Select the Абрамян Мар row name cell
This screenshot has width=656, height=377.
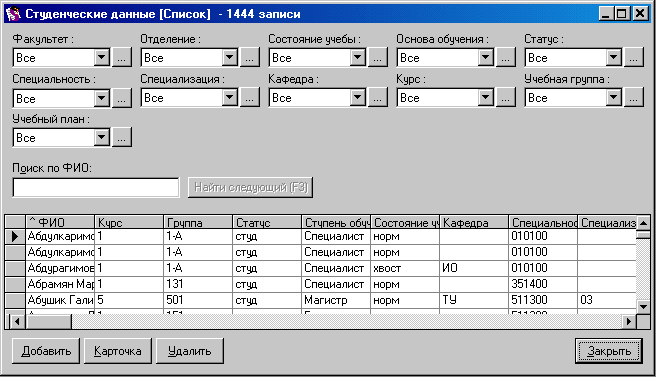[60, 284]
